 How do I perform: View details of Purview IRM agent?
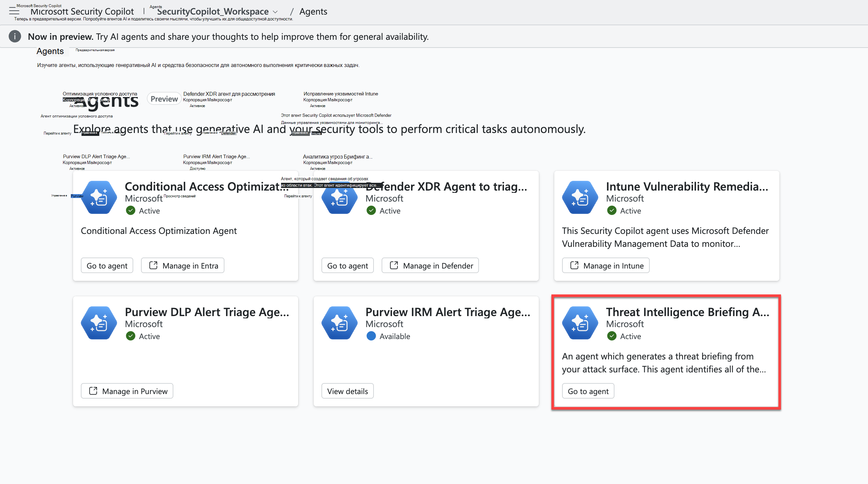[x=347, y=391]
